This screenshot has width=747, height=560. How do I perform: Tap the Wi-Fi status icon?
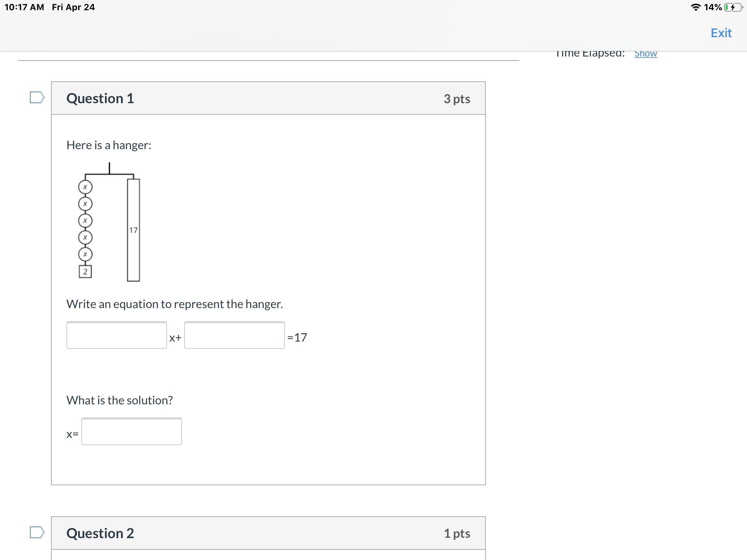pos(696,7)
